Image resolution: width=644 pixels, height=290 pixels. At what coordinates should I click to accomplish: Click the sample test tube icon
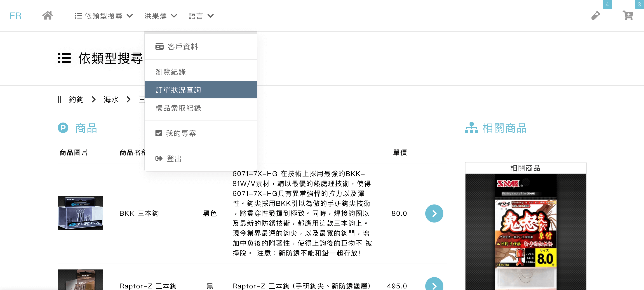click(595, 16)
